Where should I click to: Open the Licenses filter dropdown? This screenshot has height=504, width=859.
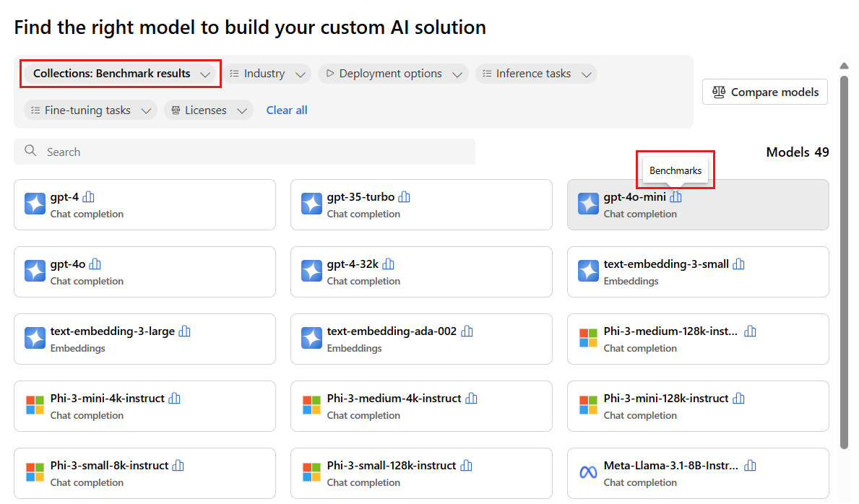click(208, 110)
